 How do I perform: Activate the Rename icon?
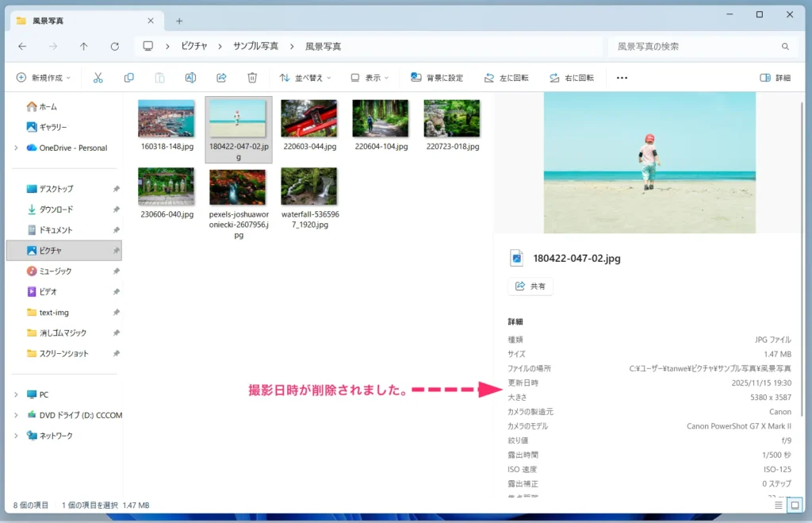click(190, 77)
